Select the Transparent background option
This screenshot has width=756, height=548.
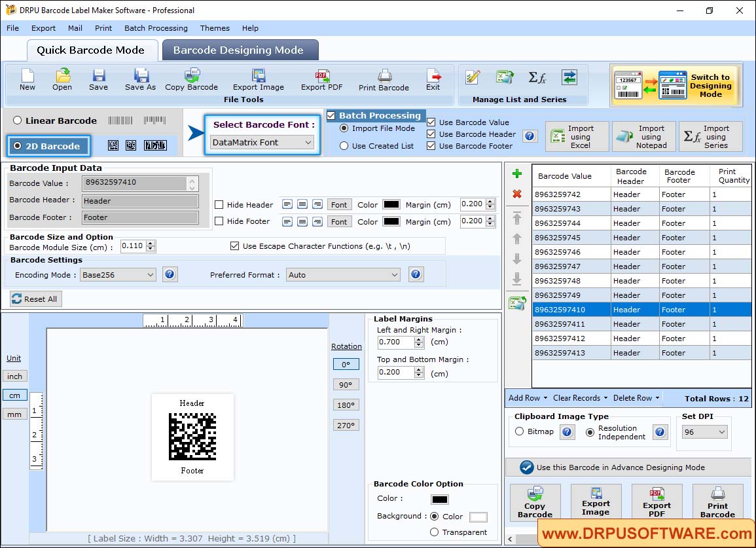click(434, 532)
